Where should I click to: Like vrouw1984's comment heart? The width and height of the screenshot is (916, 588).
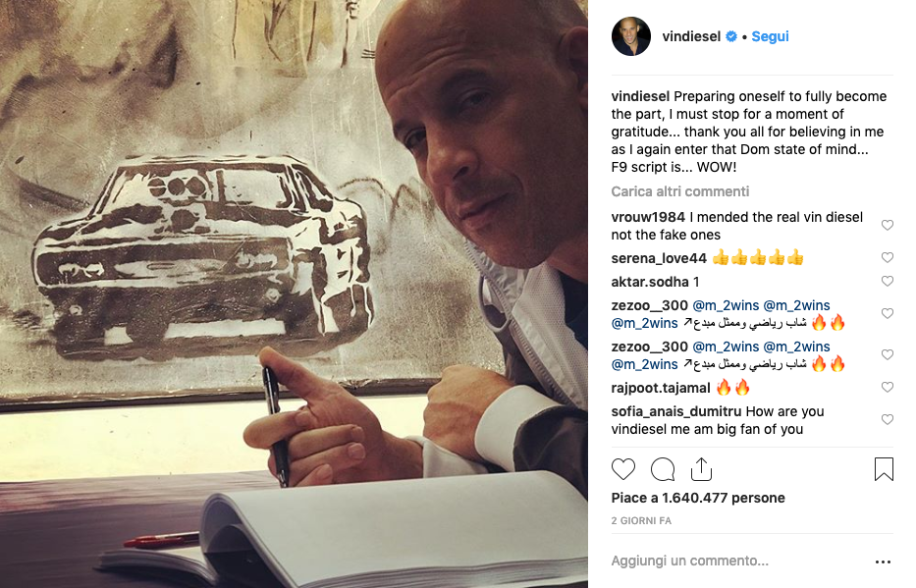(x=888, y=226)
